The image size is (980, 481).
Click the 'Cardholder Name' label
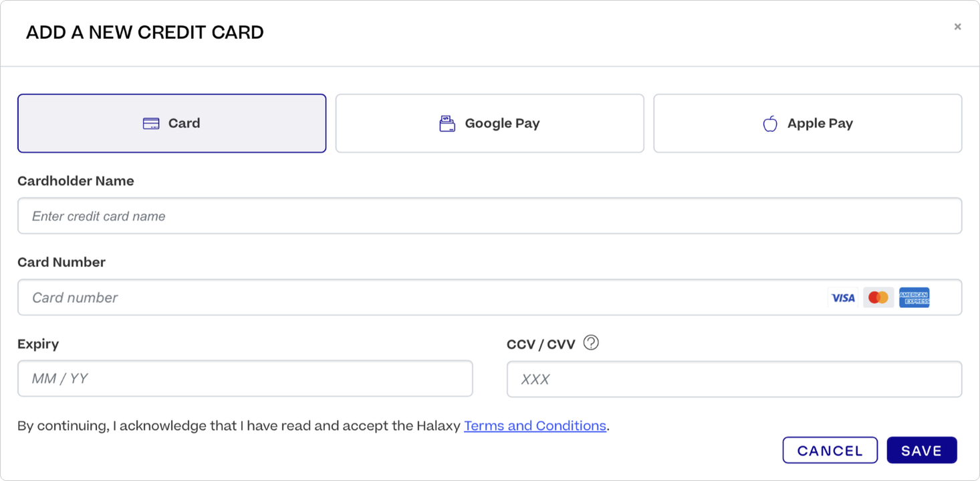76,181
